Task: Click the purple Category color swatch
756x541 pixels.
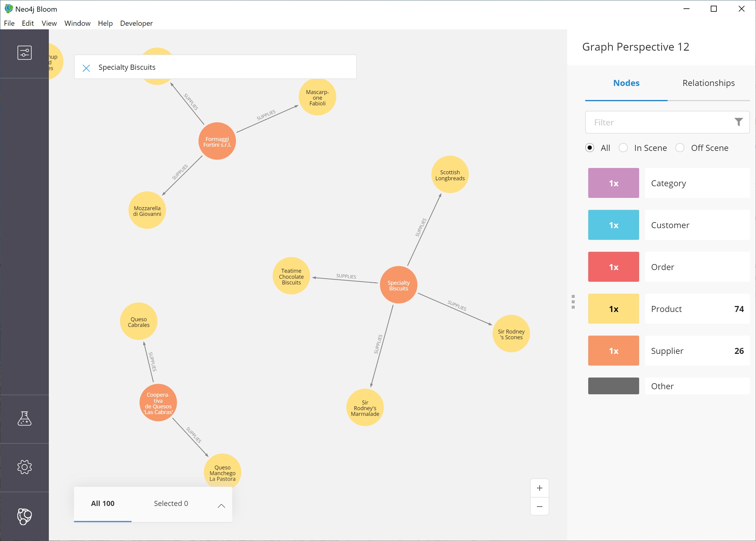Action: point(613,183)
